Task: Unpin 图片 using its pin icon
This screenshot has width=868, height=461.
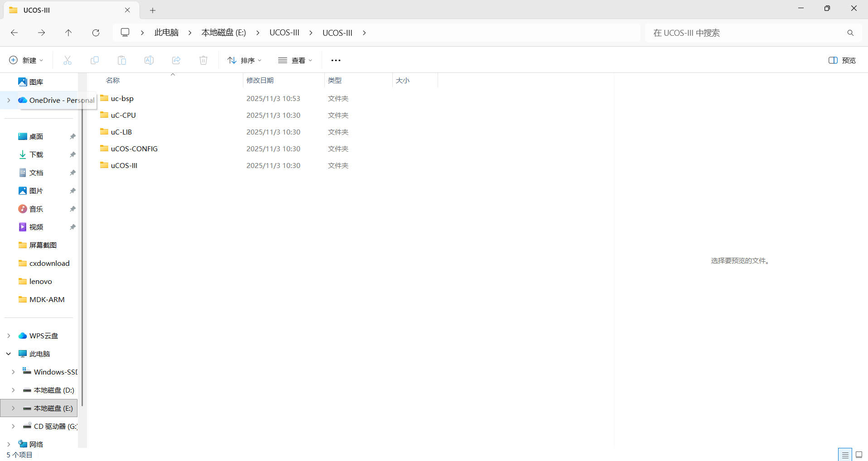Action: pyautogui.click(x=72, y=191)
